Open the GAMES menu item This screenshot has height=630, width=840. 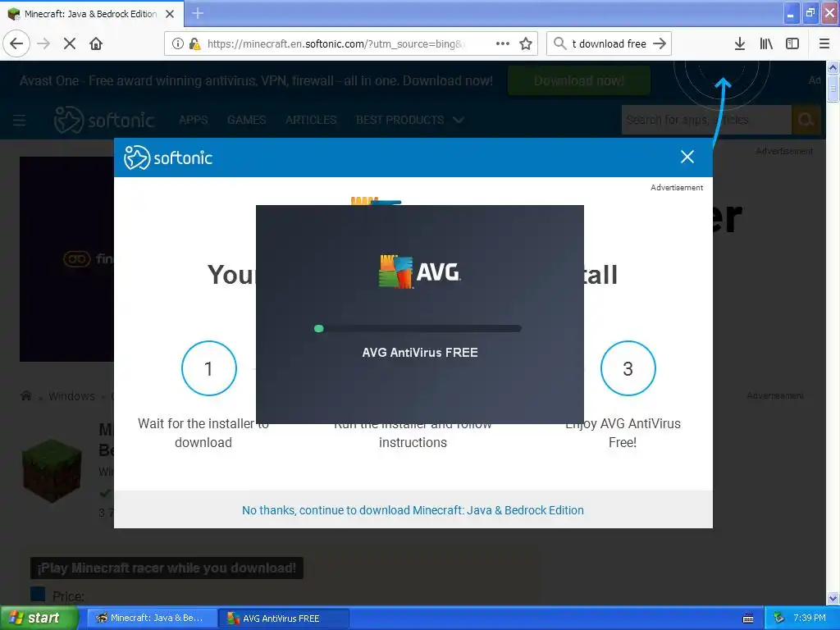[x=246, y=120]
